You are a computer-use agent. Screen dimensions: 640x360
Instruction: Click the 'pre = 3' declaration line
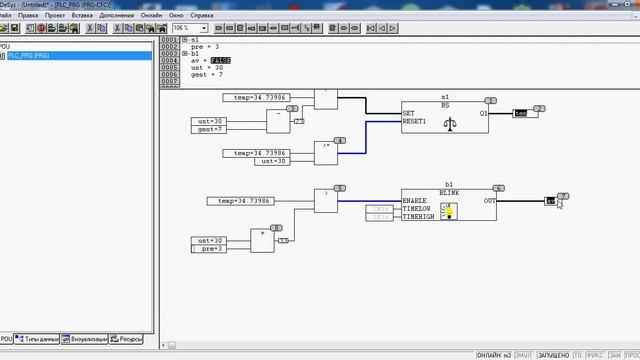coord(205,47)
